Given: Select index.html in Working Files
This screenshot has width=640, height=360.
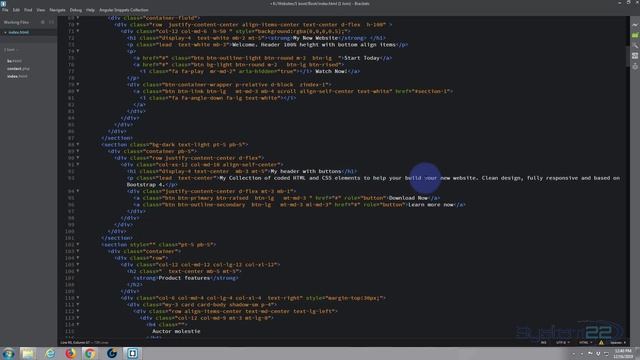Looking at the screenshot, I should 19,32.
